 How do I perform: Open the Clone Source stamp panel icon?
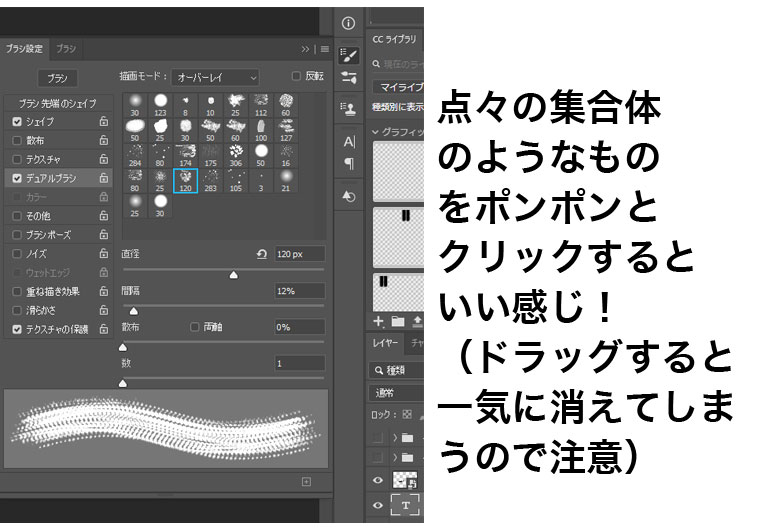(x=348, y=109)
